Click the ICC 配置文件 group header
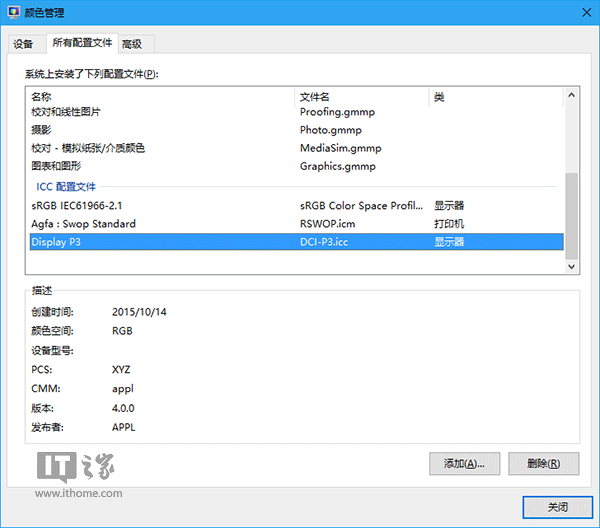This screenshot has height=528, width=600. tap(66, 186)
